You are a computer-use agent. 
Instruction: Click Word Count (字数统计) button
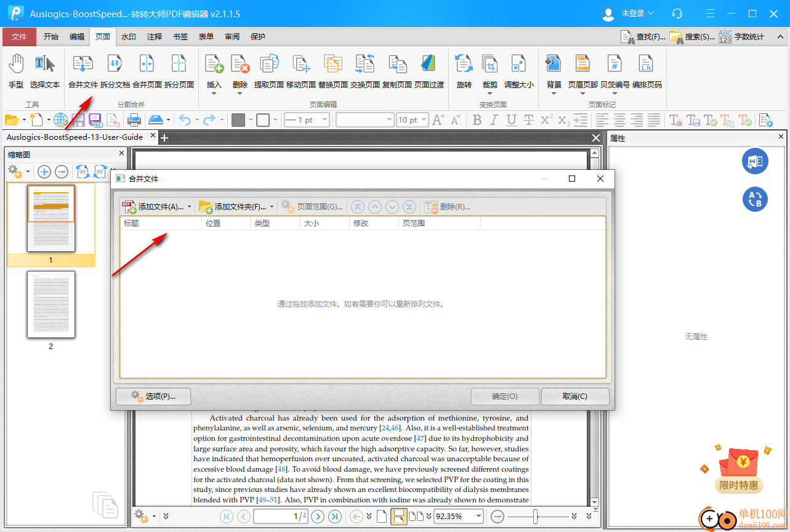pyautogui.click(x=741, y=37)
